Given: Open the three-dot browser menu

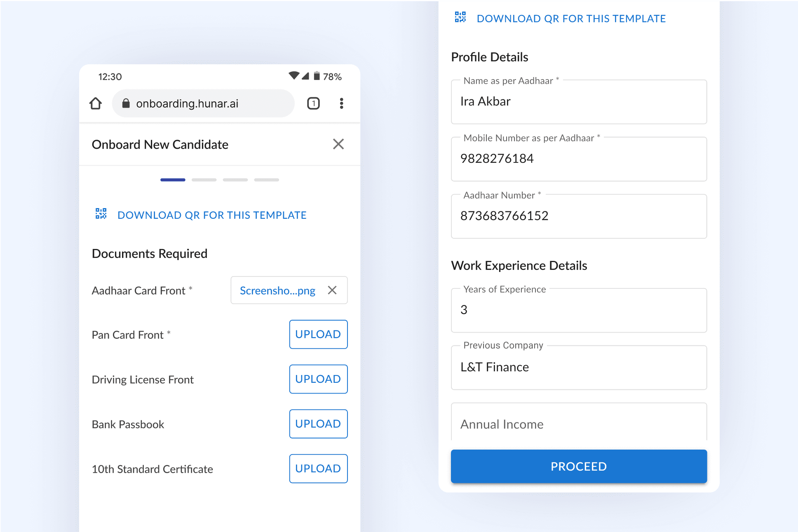Looking at the screenshot, I should pyautogui.click(x=341, y=103).
